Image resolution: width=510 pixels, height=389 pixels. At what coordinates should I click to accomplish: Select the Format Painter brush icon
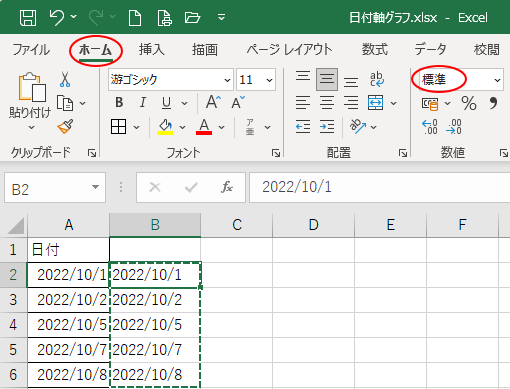(65, 127)
